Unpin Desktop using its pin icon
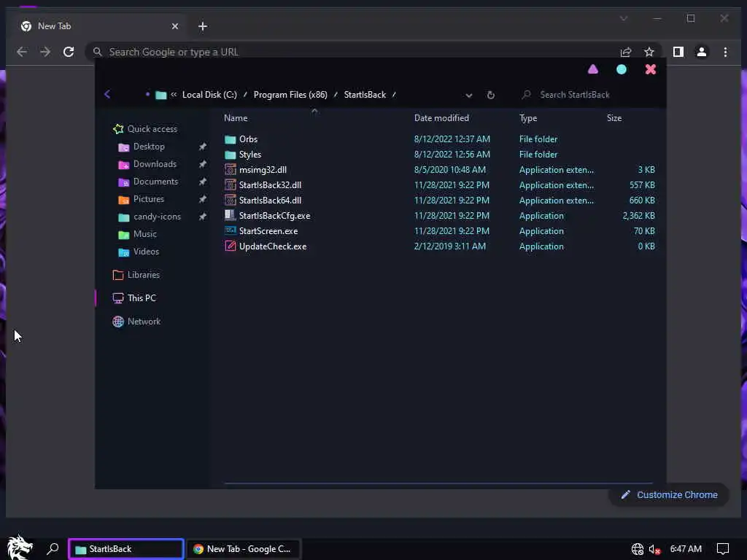Viewport: 747px width, 560px height. tap(203, 147)
